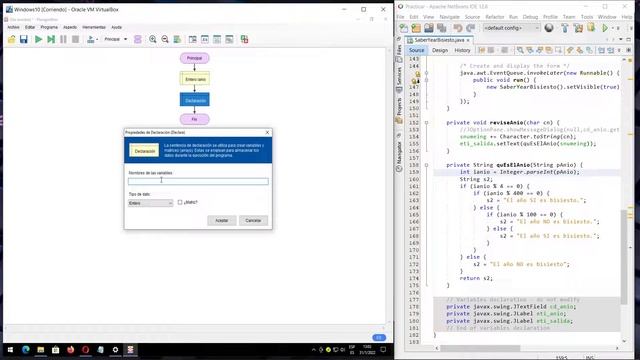Undo in NetBeans toolbar

point(458,28)
